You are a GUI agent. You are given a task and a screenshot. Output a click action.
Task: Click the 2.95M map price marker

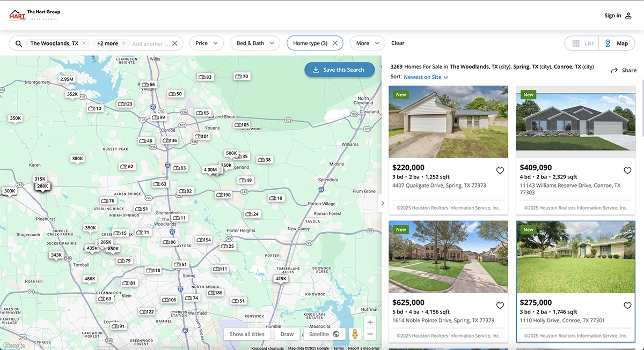click(67, 79)
